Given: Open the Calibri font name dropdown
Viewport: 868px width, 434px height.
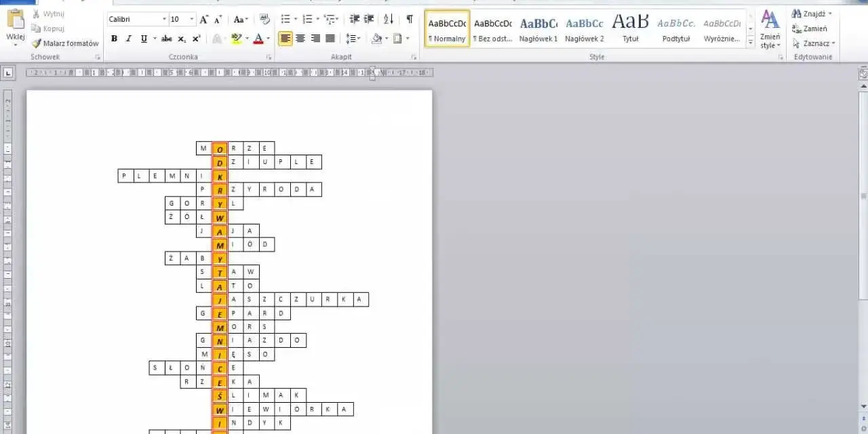Looking at the screenshot, I should click(137, 20).
